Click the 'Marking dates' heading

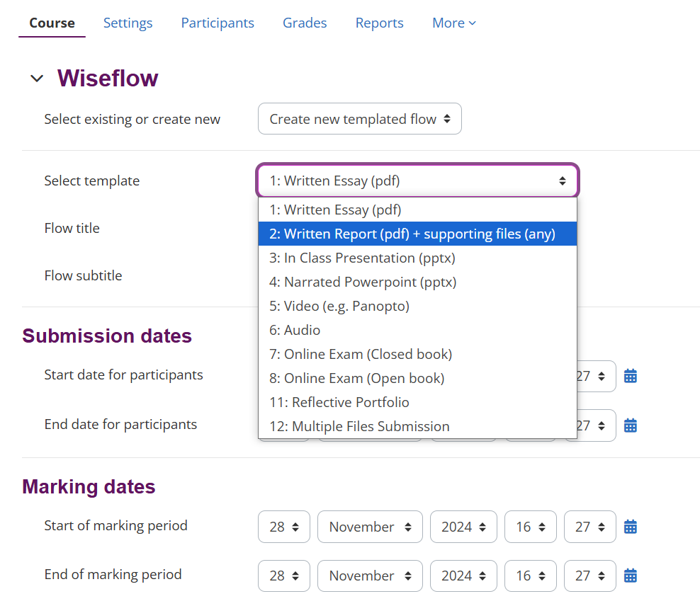[x=89, y=486]
